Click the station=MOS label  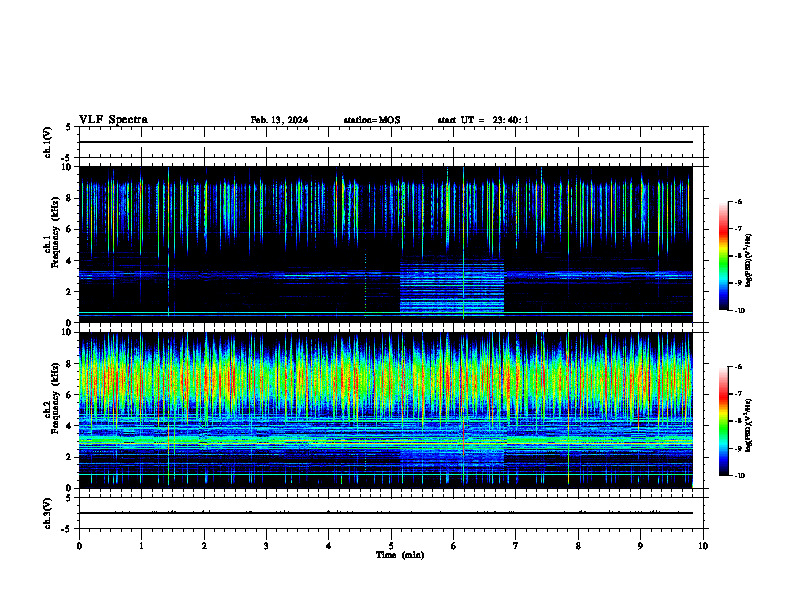point(372,120)
